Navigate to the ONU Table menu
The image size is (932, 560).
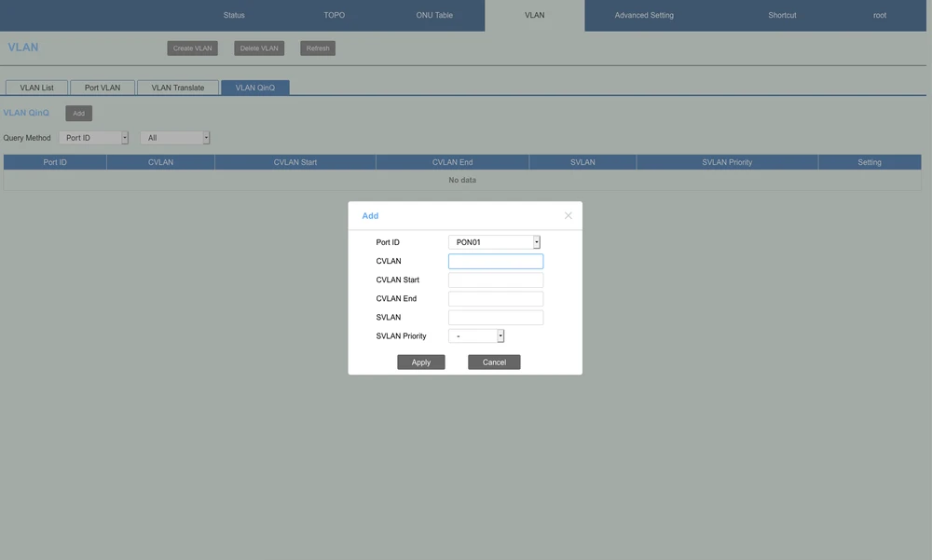pos(434,15)
